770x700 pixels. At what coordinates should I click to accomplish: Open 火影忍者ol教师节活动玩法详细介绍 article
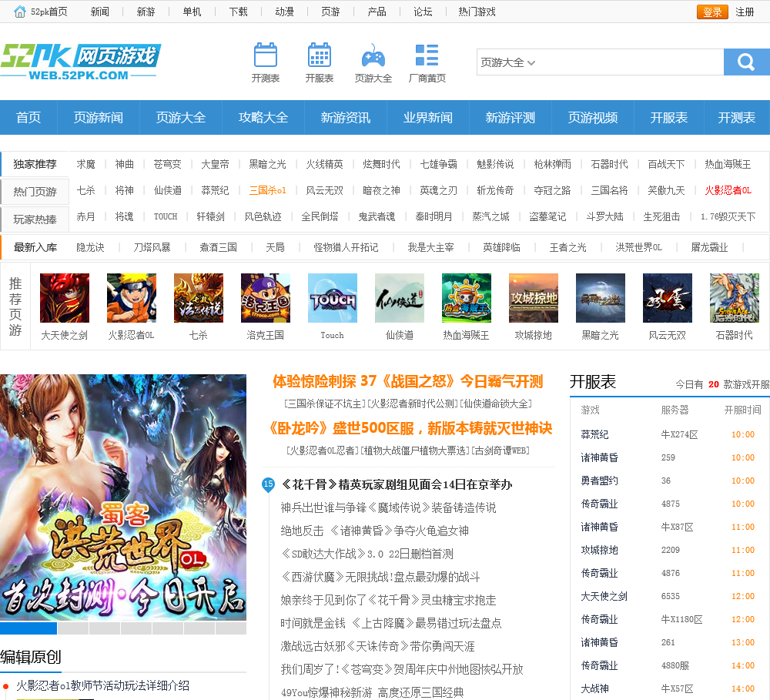(x=102, y=685)
